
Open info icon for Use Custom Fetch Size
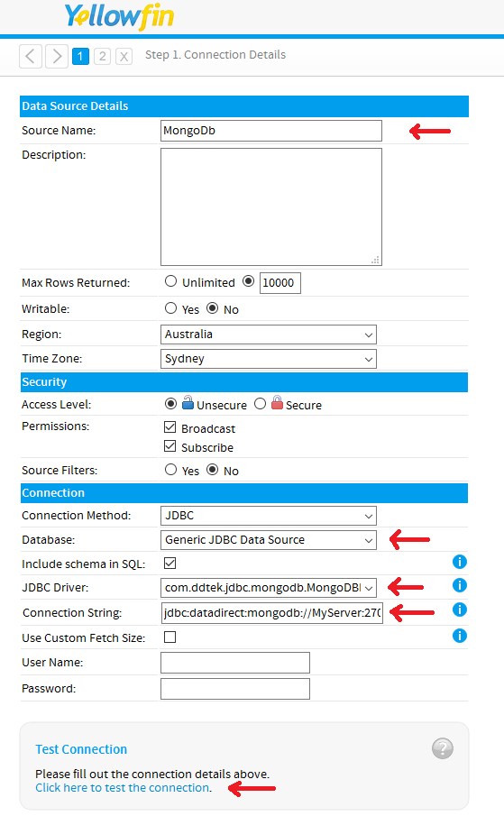pos(459,636)
